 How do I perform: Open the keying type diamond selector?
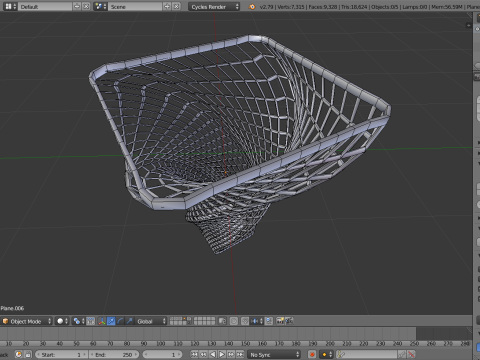click(326, 354)
